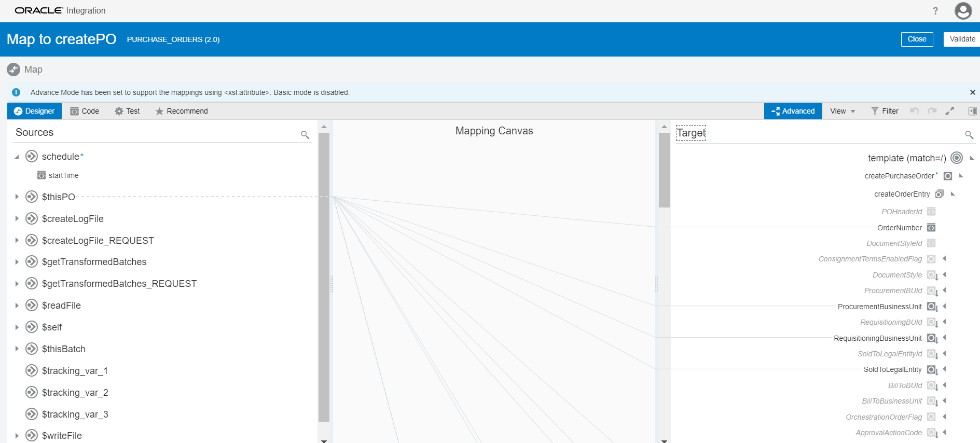Viewport: 980px width, 443px height.
Task: Select the POHeaderId target element
Action: click(x=902, y=212)
